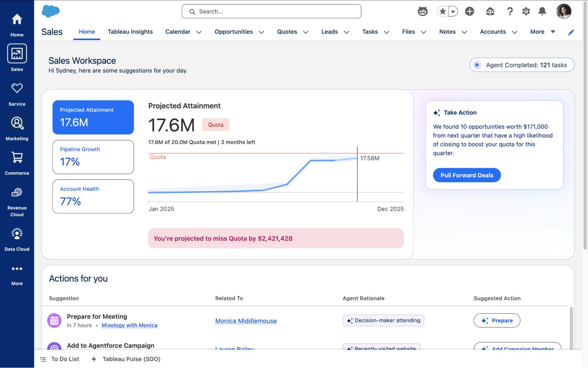Click the Trailhead mountain icon
Screen dimensions: 588x368
click(x=490, y=11)
